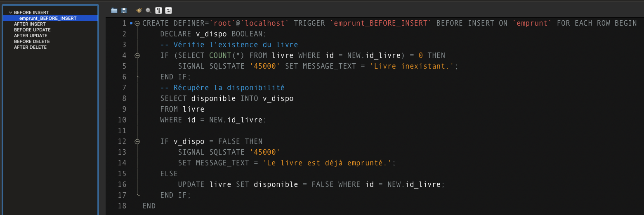
Task: Fold the IF v_dispo block at line 12
Action: (137, 141)
